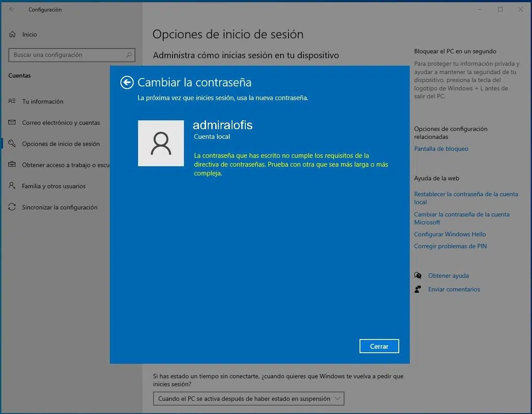Click Obtener ayuda link
532x414 pixels.
click(x=448, y=276)
